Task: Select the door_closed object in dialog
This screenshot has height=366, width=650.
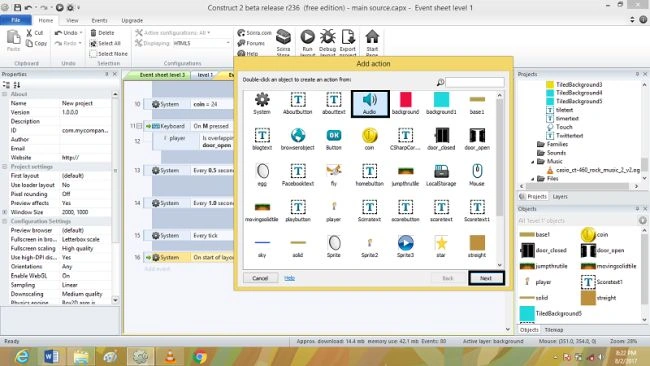Action: [441, 139]
